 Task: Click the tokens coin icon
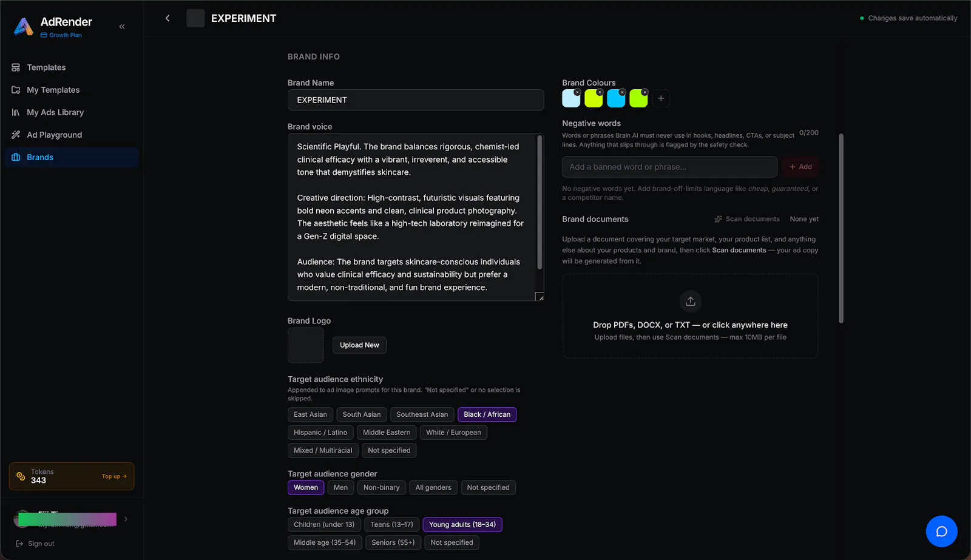click(x=21, y=476)
